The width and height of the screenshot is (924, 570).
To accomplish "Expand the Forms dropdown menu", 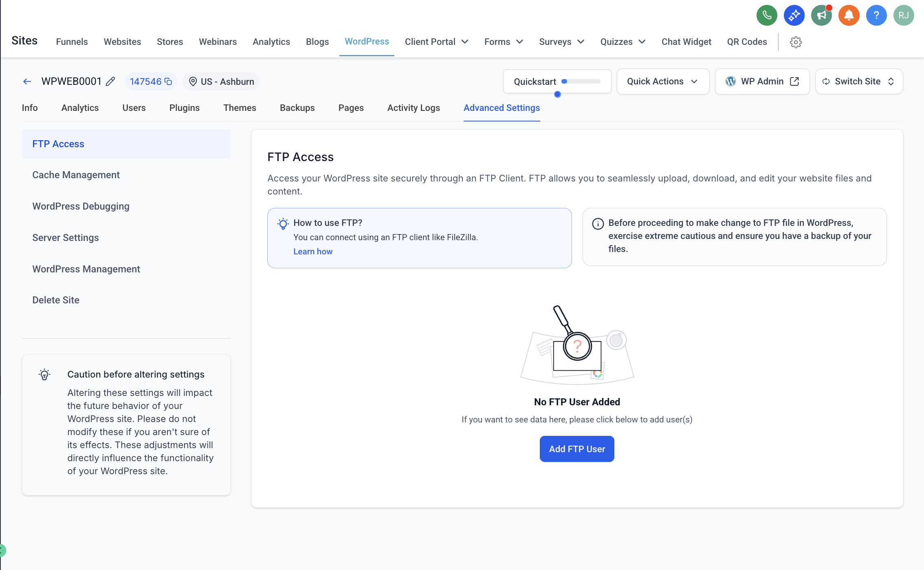I will pos(504,42).
